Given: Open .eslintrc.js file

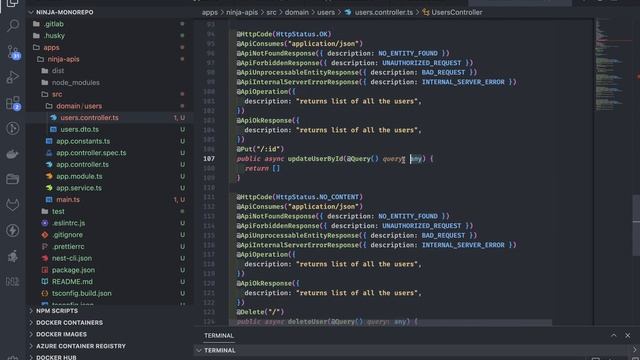Looking at the screenshot, I should [68, 223].
